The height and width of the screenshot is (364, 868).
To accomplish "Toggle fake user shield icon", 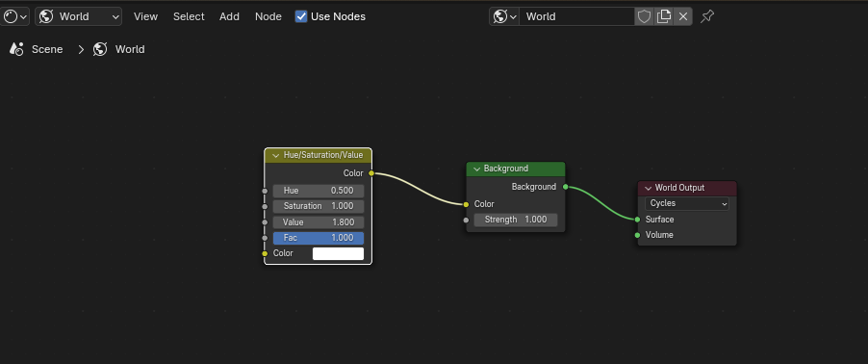I will click(x=644, y=16).
